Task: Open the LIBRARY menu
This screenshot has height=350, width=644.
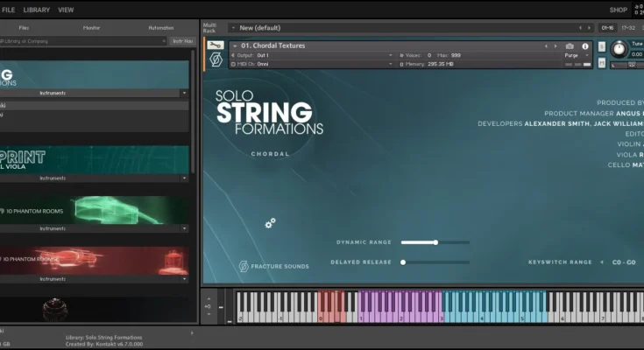Action: pos(37,10)
